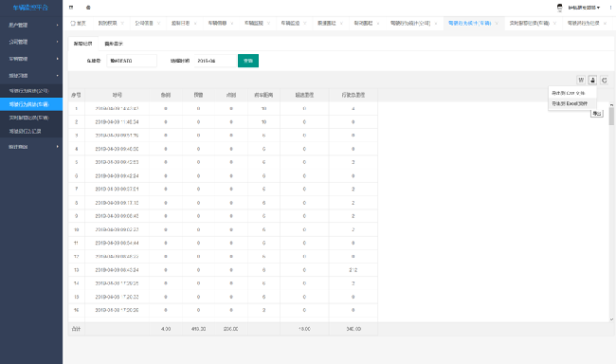
Task: Choose export to Excel file option
Action: pyautogui.click(x=572, y=103)
